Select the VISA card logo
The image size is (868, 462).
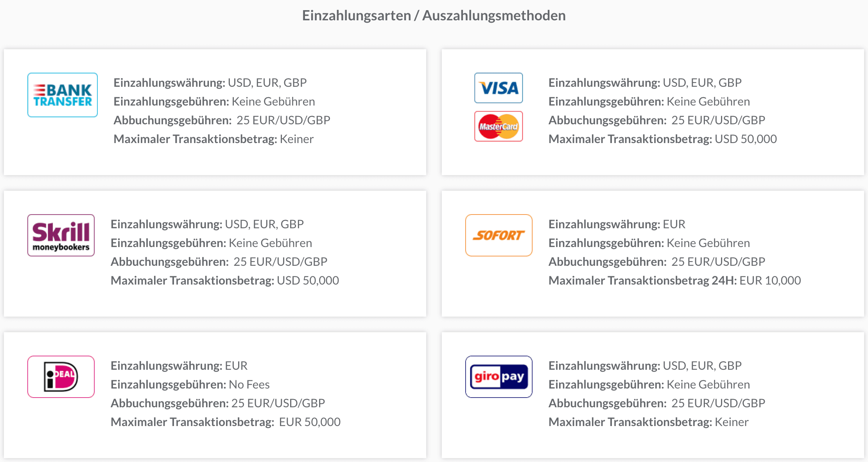499,88
